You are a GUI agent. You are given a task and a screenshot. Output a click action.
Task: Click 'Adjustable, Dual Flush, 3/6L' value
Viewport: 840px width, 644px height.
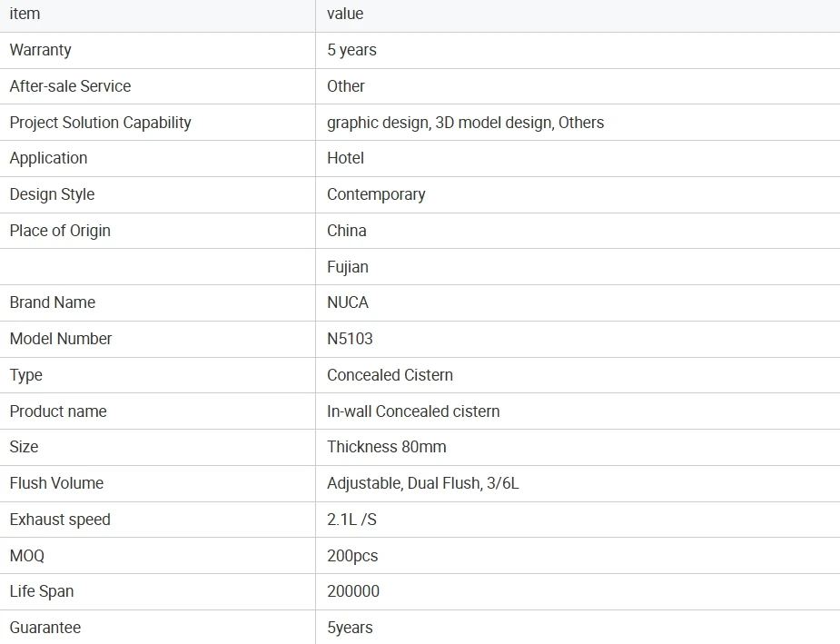point(423,483)
